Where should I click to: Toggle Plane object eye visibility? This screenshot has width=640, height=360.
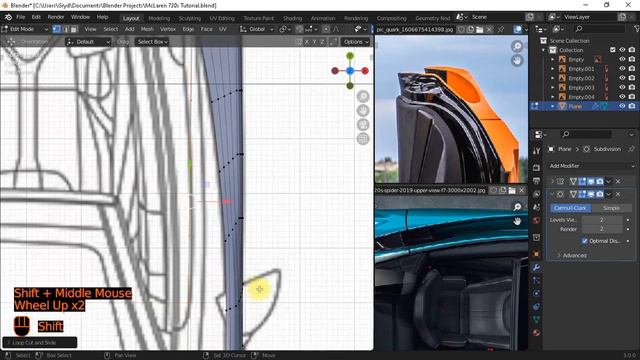click(x=622, y=106)
